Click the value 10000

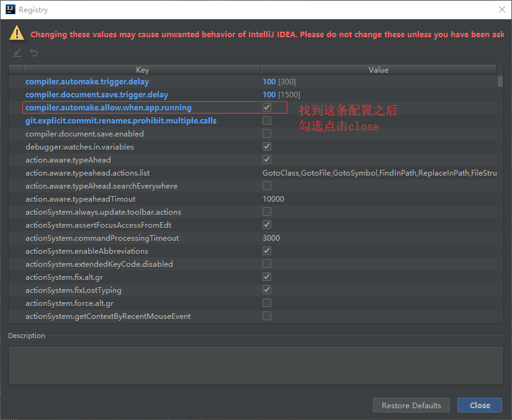click(x=273, y=199)
